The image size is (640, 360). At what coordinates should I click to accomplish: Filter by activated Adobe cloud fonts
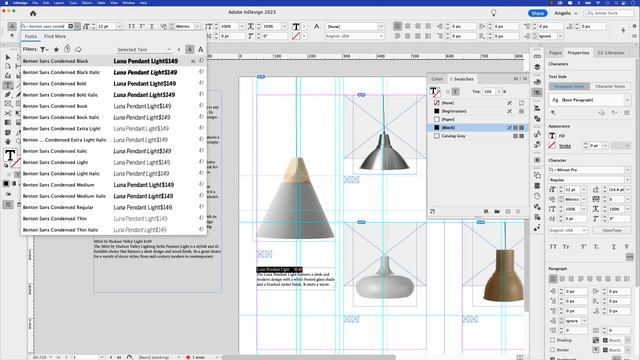pos(78,49)
